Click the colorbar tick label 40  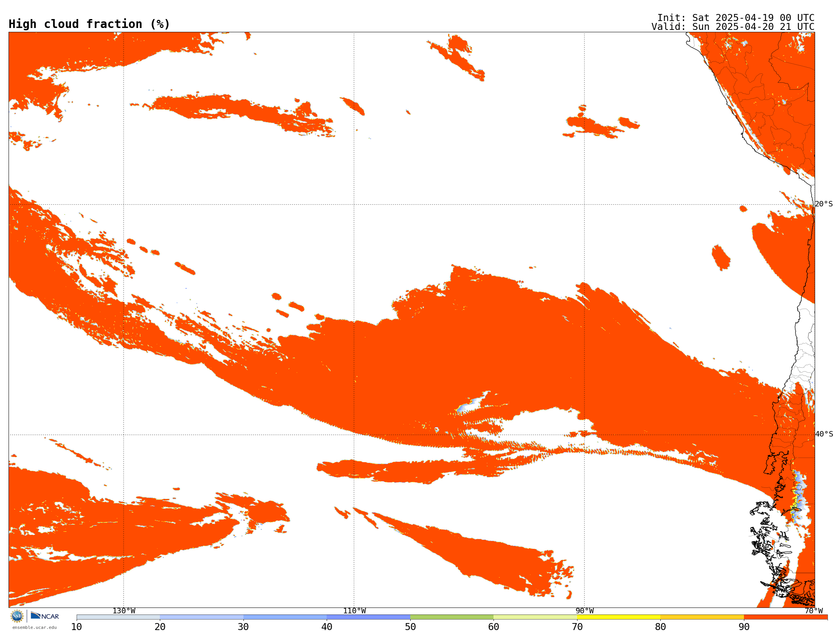coord(327,627)
